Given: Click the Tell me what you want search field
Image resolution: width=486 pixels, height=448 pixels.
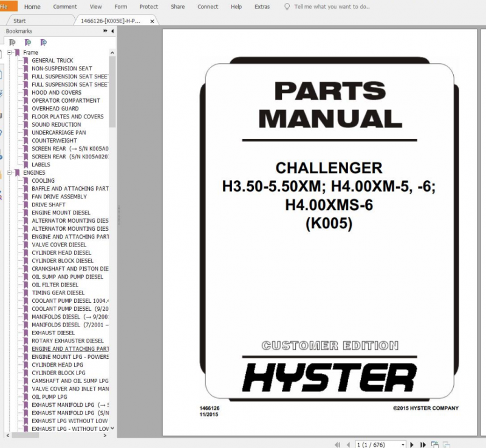Looking at the screenshot, I should (x=332, y=7).
